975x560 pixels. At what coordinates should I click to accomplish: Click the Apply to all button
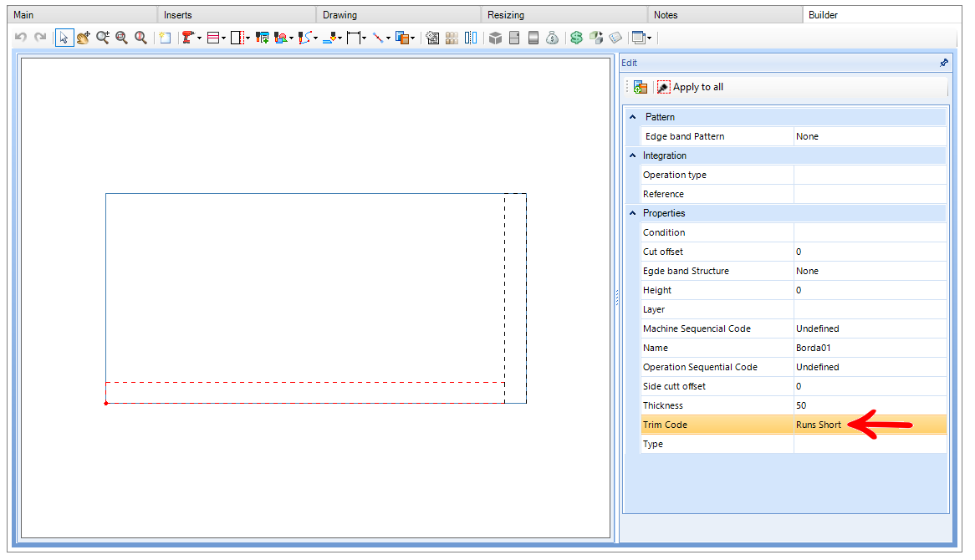[690, 87]
